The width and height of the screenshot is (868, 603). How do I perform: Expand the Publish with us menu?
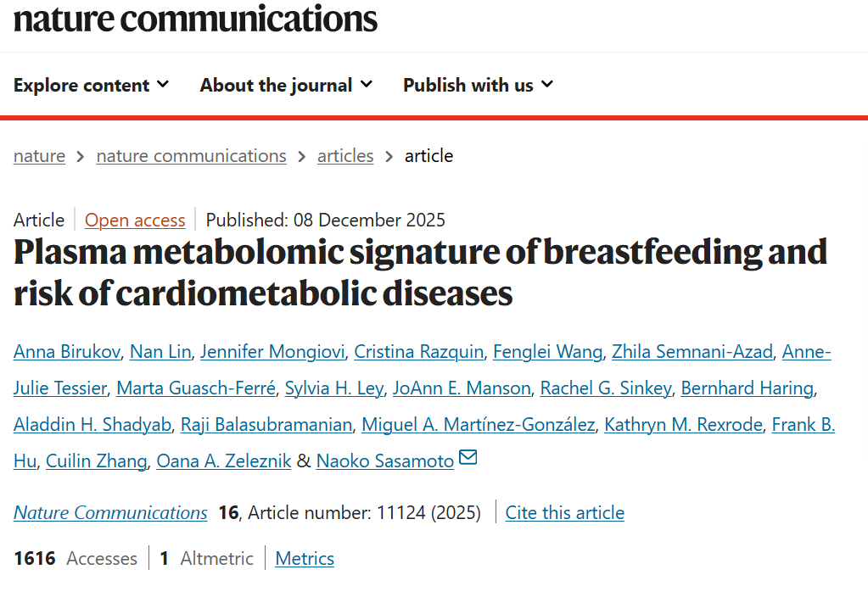(x=478, y=85)
